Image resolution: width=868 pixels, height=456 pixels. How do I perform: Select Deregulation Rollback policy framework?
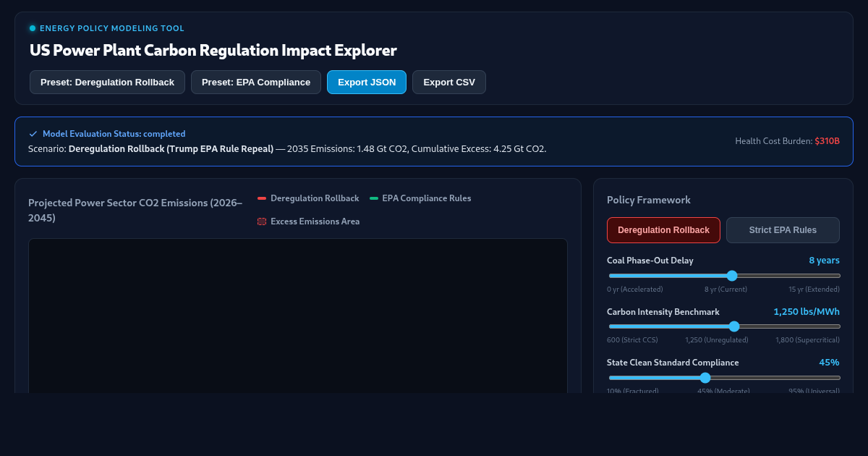coord(663,230)
